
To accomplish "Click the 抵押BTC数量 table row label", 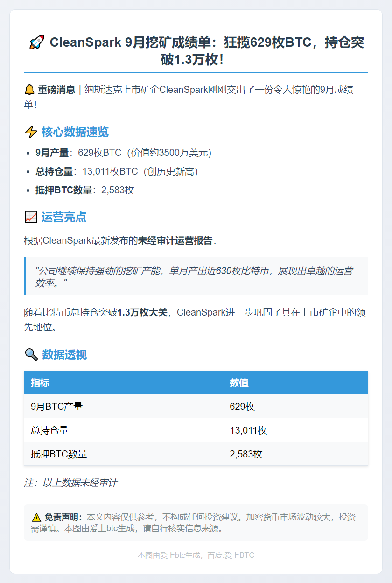I will 59,454.
